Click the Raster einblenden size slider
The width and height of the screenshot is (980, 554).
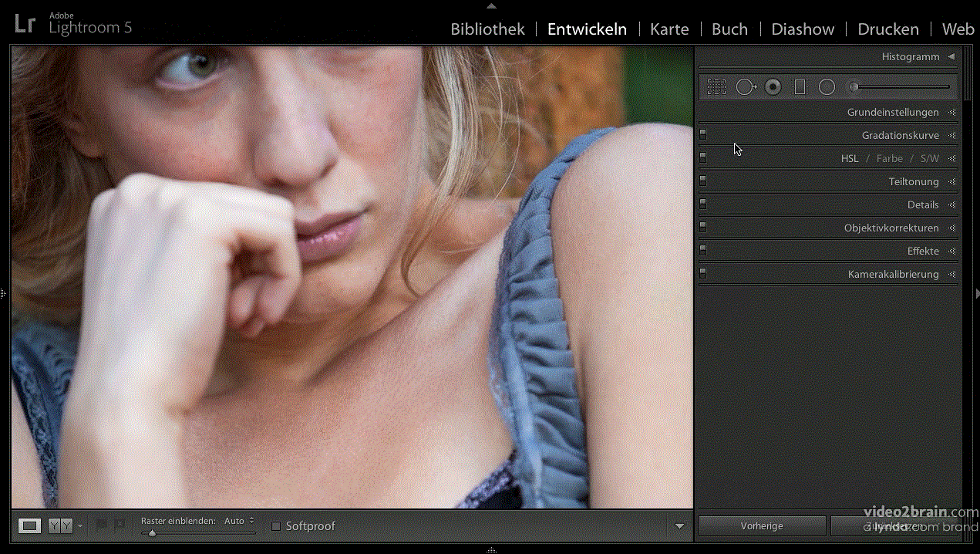point(198,532)
